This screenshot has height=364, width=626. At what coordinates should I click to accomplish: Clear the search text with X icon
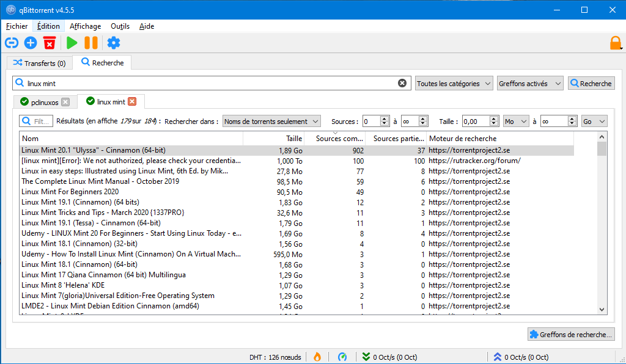pos(402,83)
